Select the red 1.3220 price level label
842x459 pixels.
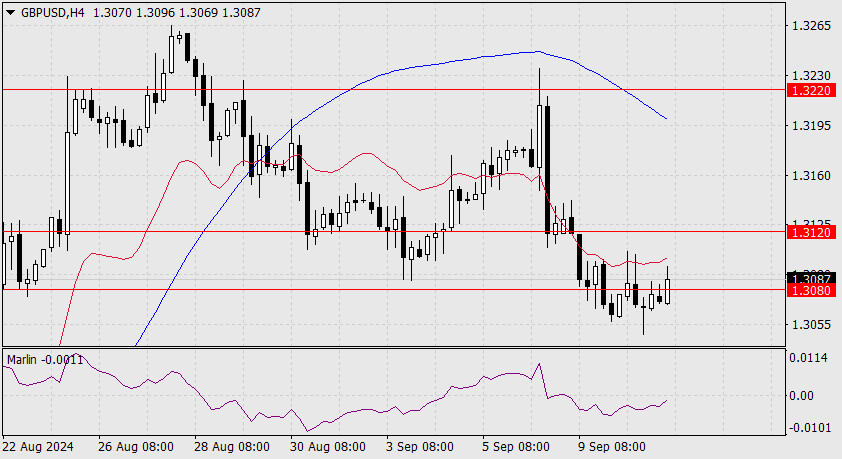(811, 90)
